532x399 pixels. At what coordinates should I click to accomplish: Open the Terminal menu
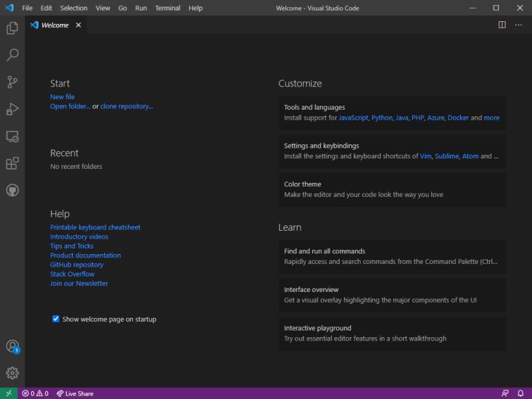point(167,8)
